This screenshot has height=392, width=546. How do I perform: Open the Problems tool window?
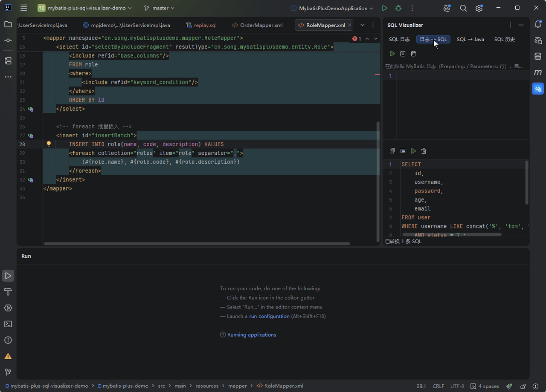8,340
